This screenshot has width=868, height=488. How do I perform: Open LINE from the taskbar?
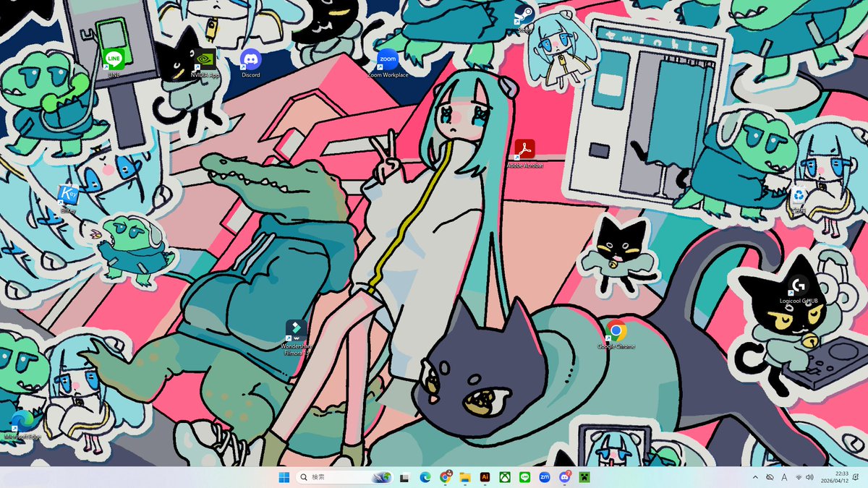click(525, 477)
